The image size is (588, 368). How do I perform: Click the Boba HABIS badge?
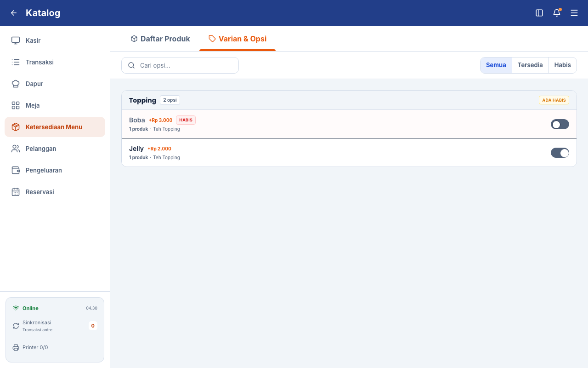tap(186, 120)
